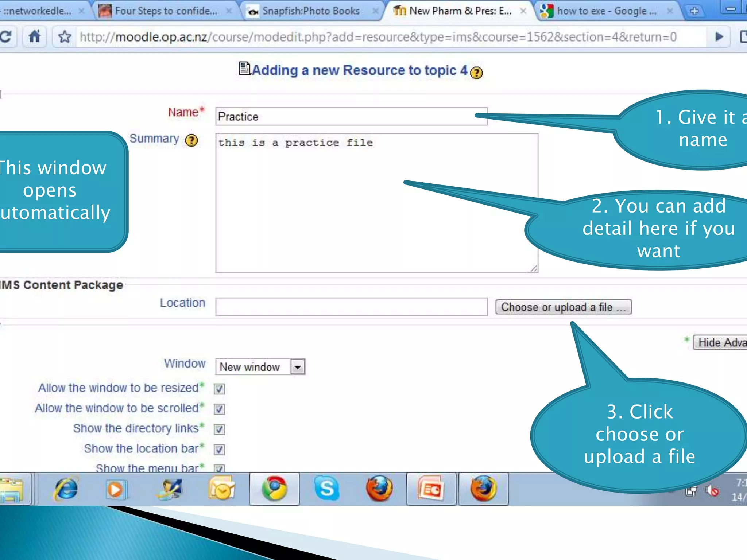Screen dimensions: 747x560
Task: Close the Snapfish Photo Books tab
Action: [375, 11]
